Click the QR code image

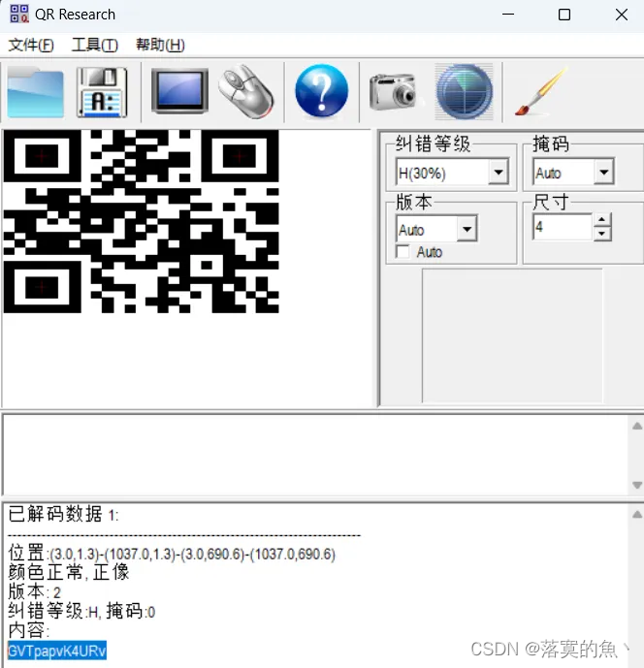pyautogui.click(x=141, y=221)
